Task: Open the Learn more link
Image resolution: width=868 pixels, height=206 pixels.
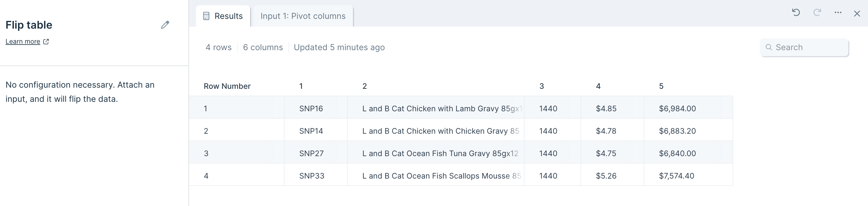Action: [23, 42]
